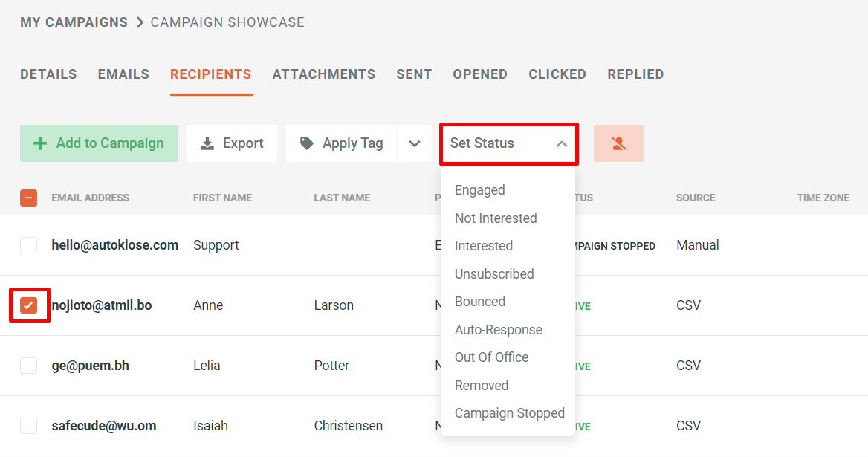Choose Engaged status option

coord(480,190)
